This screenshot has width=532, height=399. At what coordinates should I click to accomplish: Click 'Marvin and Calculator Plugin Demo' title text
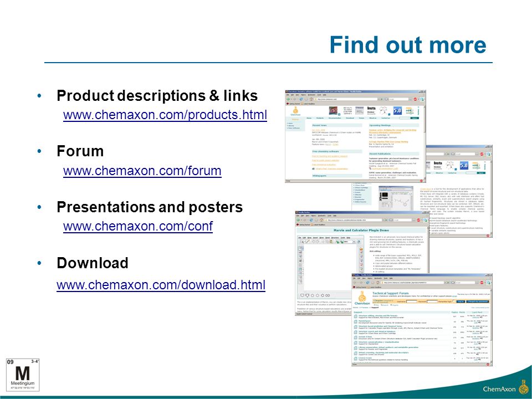click(361, 230)
